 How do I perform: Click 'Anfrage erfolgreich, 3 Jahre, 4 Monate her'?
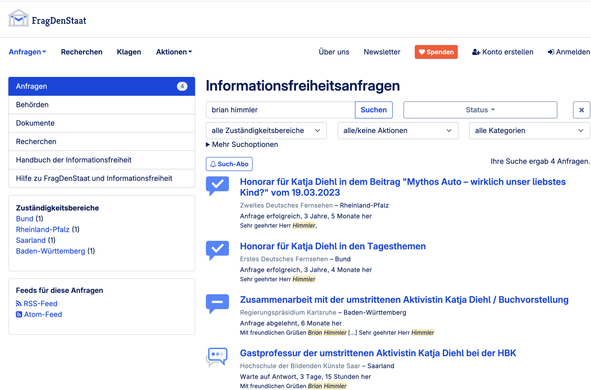(x=306, y=270)
